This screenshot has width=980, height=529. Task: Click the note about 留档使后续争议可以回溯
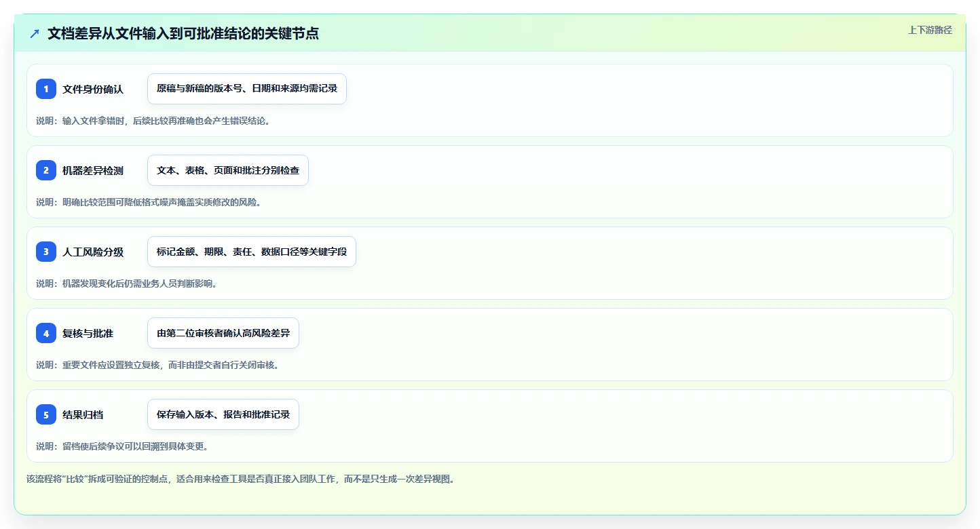pos(122,446)
